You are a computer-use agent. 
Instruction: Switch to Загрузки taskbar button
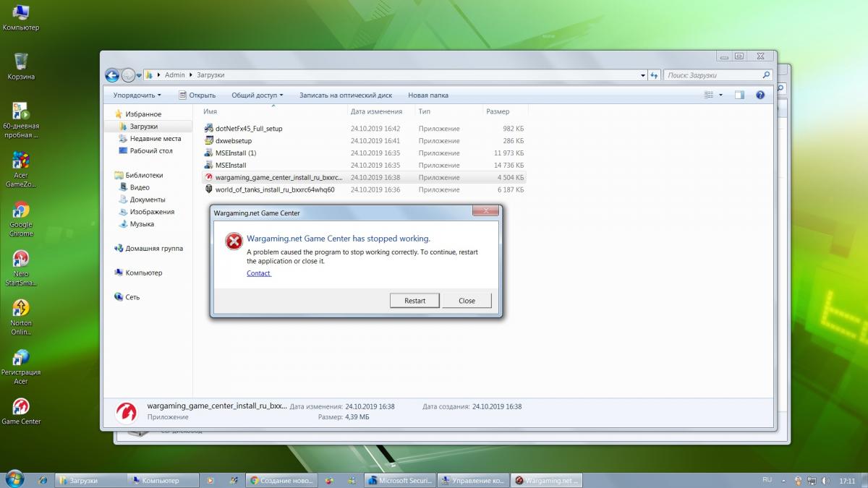(x=89, y=480)
